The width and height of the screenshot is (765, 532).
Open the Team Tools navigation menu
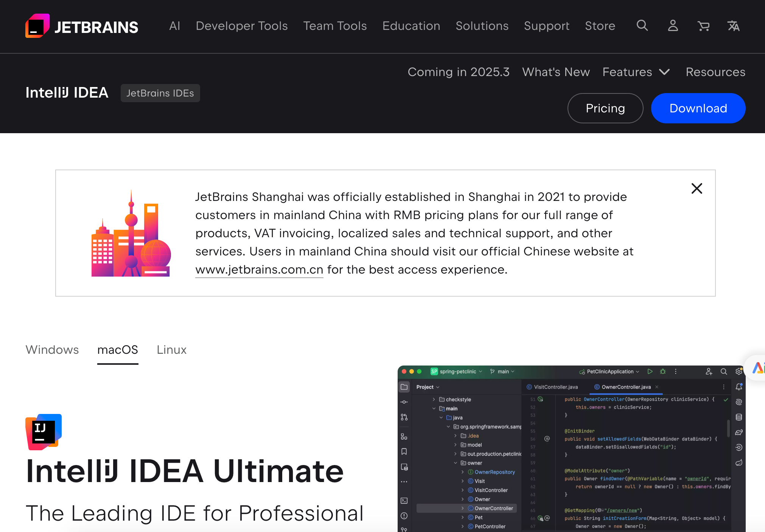[x=335, y=26]
